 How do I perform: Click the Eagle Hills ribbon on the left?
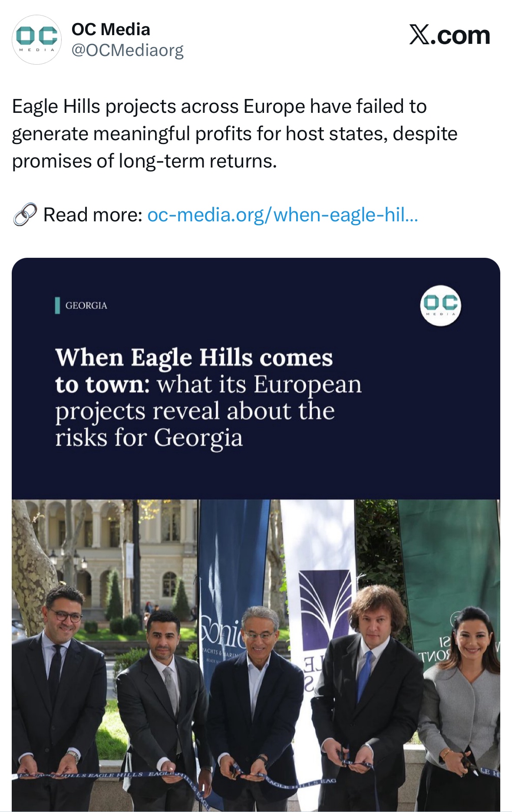coord(100,775)
